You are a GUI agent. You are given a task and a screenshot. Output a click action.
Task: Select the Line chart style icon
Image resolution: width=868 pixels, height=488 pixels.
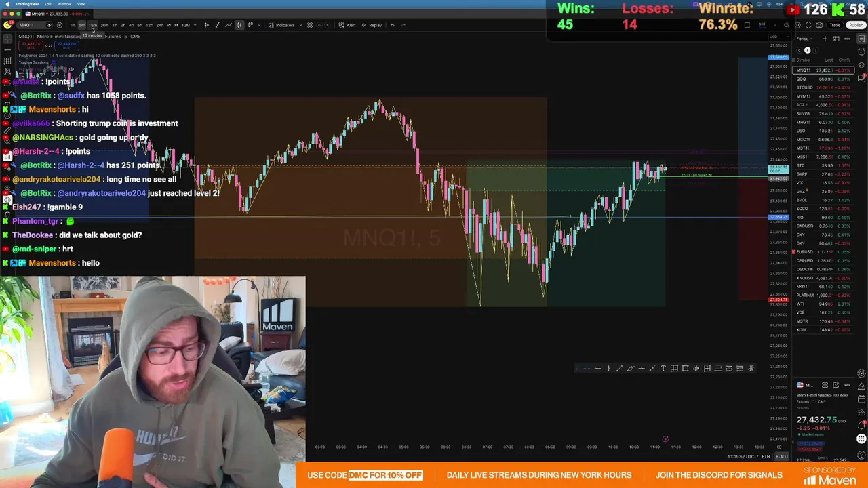click(229, 25)
